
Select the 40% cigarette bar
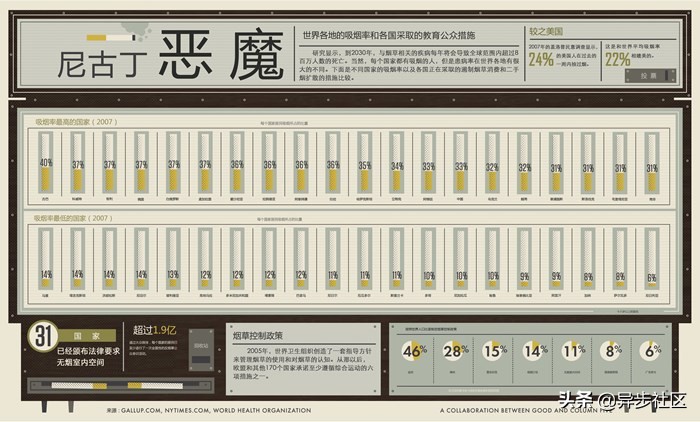46,163
